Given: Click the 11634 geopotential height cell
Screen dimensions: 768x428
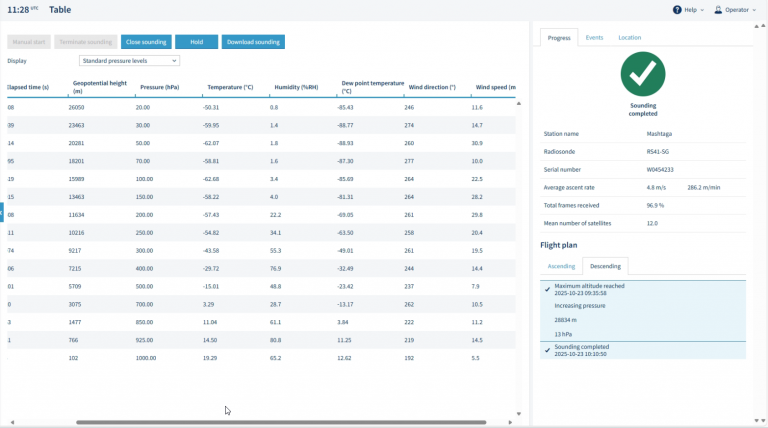Looking at the screenshot, I should (76, 214).
